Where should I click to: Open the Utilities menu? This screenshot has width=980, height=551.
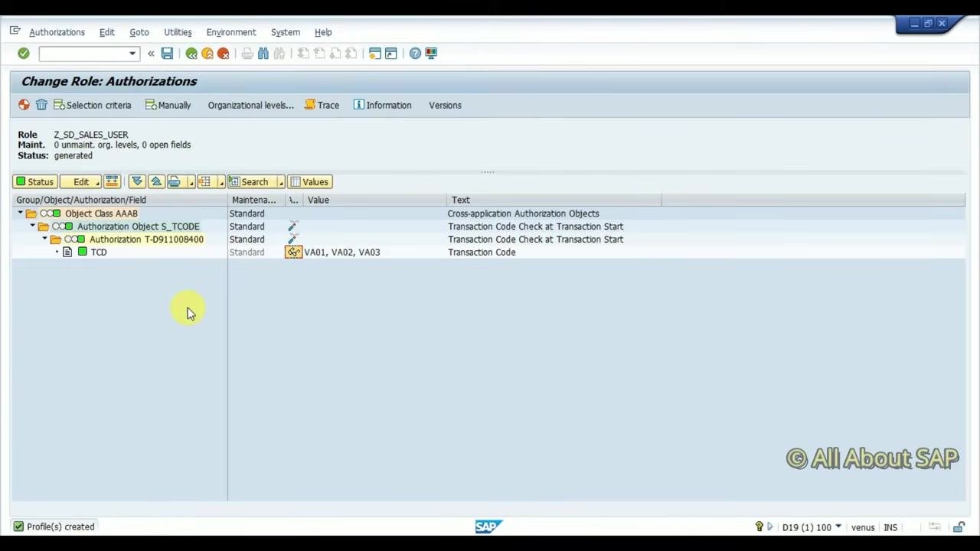[178, 32]
